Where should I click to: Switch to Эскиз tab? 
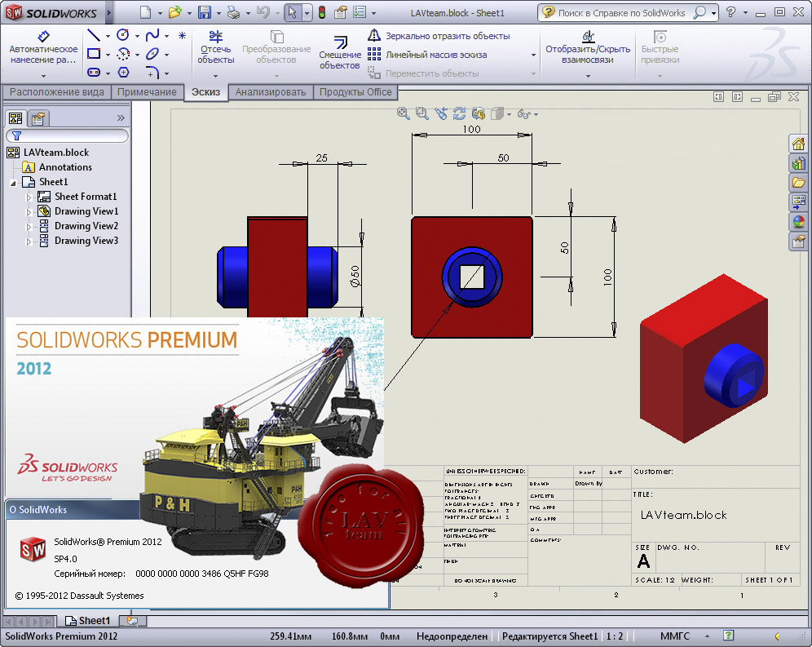(205, 91)
